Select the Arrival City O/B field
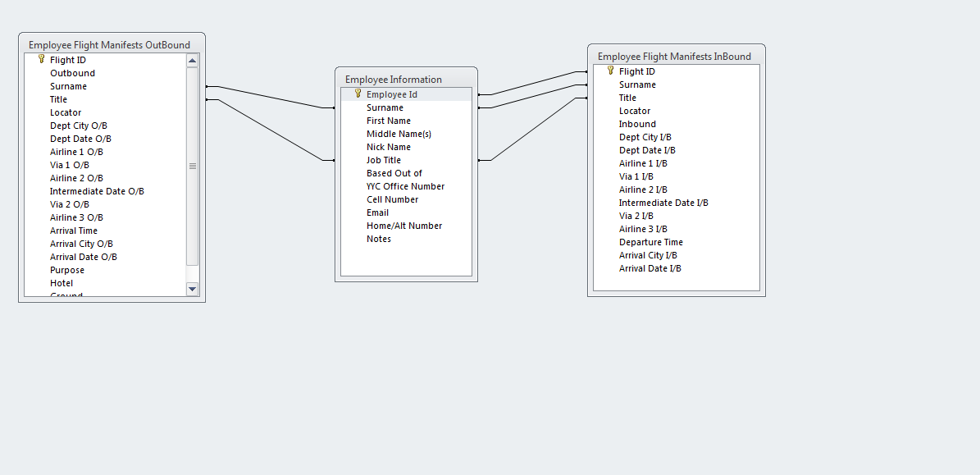980x475 pixels. point(82,244)
